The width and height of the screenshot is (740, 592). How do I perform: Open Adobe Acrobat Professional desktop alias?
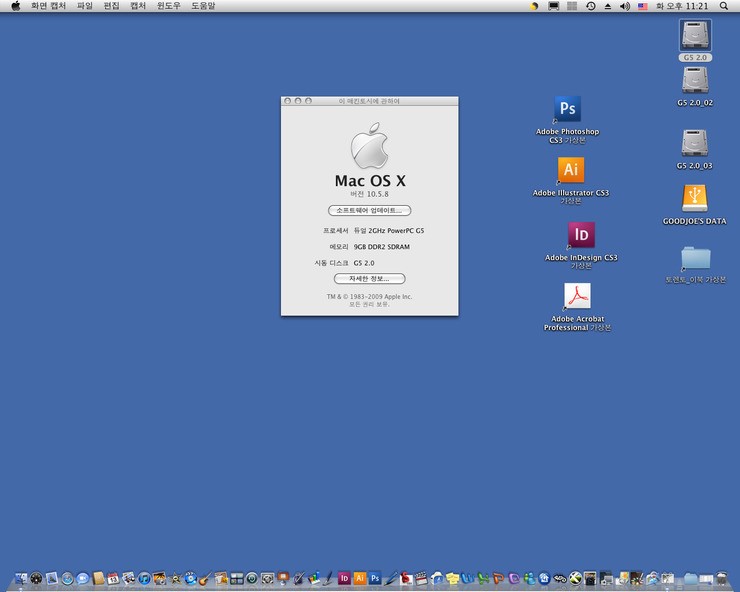(x=577, y=296)
